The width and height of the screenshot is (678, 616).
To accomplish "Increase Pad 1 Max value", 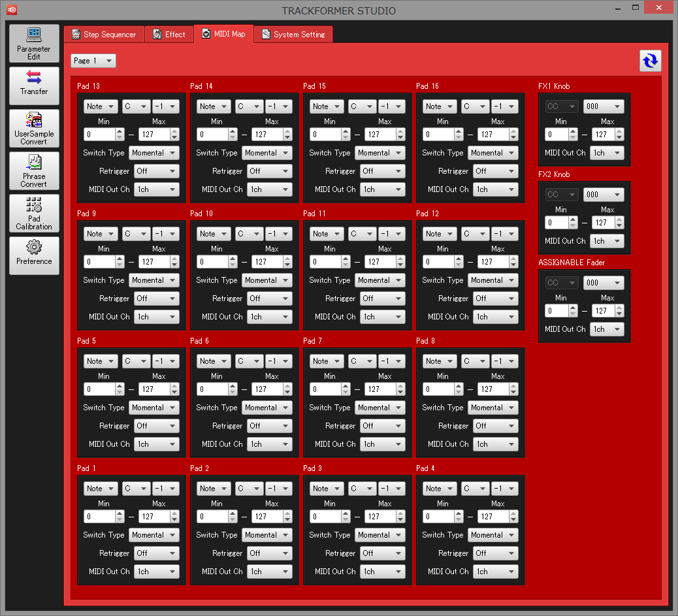I will point(174,513).
